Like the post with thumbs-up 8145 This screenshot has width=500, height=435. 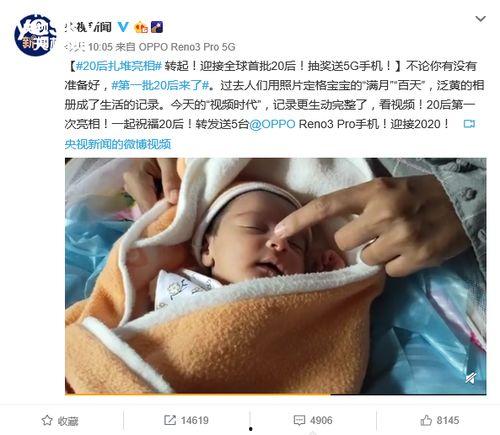[439, 420]
